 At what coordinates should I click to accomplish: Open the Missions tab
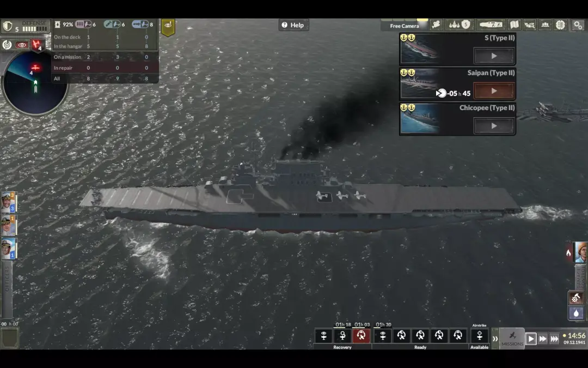click(x=512, y=339)
